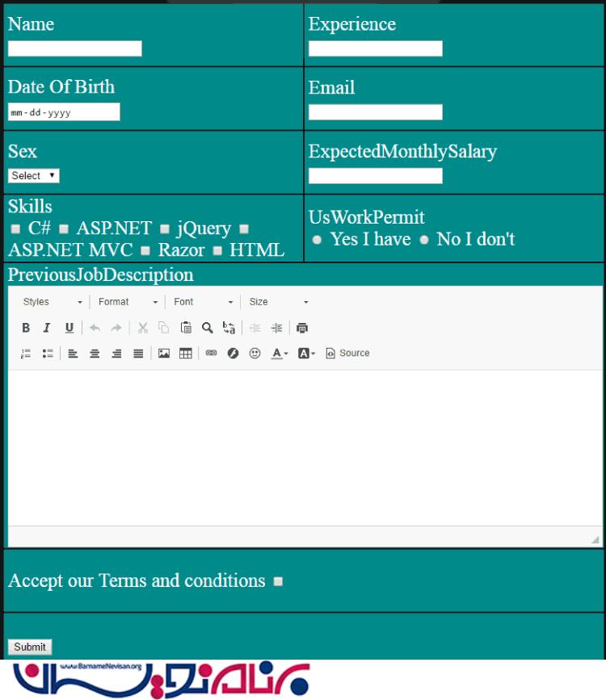Open Find with the magnifier icon

point(208,328)
